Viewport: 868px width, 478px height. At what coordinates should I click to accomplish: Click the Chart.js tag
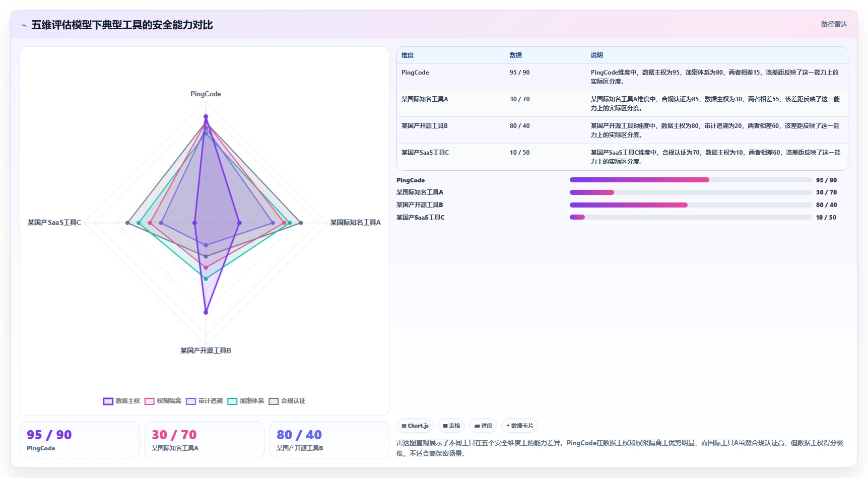click(415, 426)
